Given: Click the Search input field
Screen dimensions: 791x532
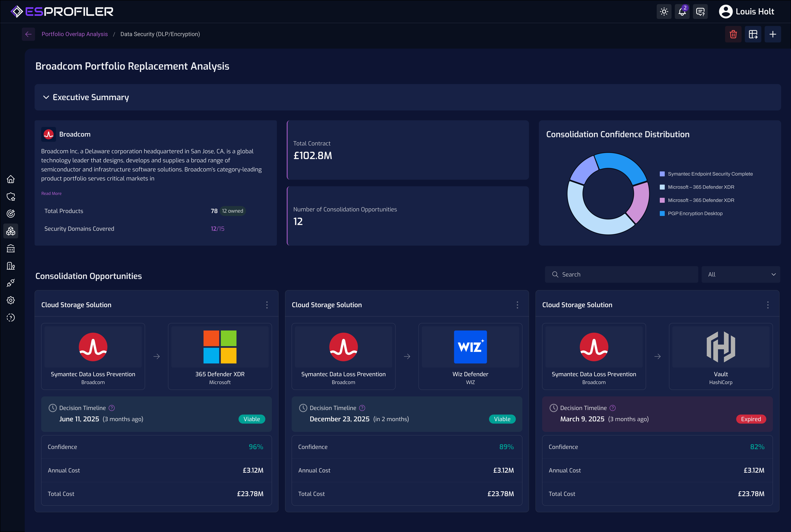Looking at the screenshot, I should (621, 274).
